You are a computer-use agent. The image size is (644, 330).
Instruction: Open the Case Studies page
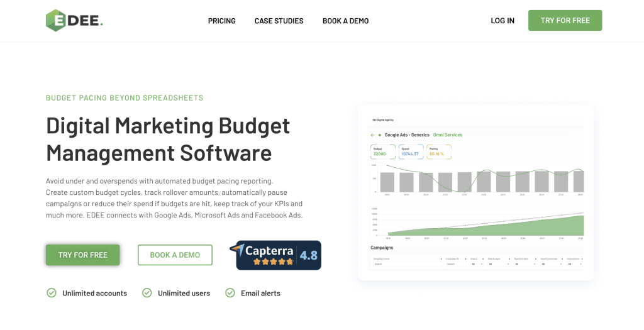(x=279, y=21)
